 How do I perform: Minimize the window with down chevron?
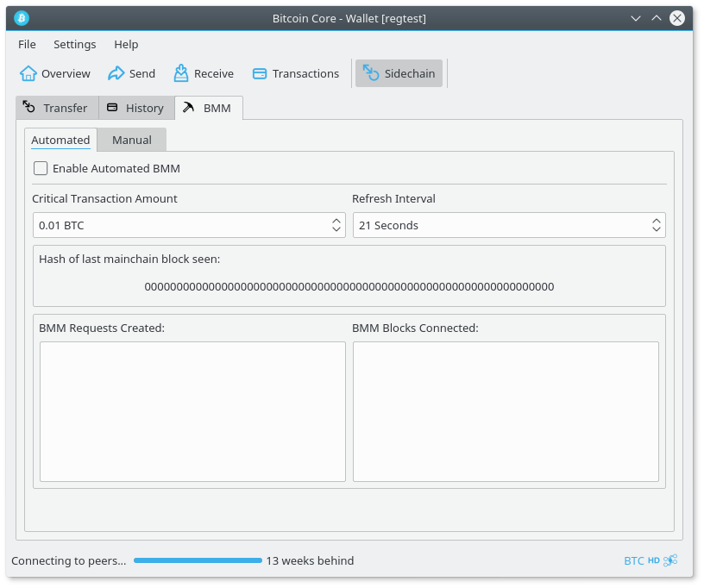(635, 18)
